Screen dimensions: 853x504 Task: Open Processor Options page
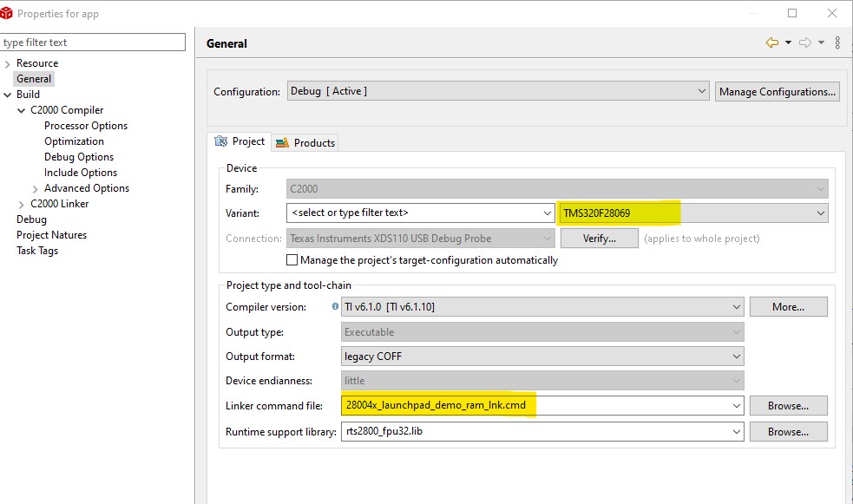86,126
